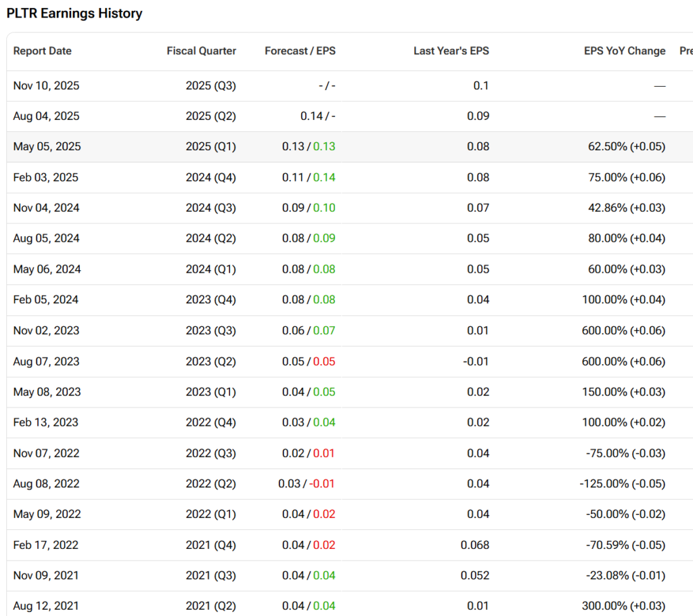This screenshot has height=616, width=693.
Task: Click the 0.03 / -0.01 forecast EPS cell
Action: tap(307, 483)
